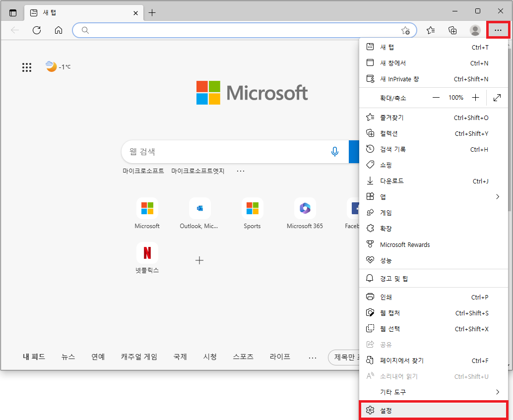
Task: Add a new quick link site
Action: [x=199, y=260]
